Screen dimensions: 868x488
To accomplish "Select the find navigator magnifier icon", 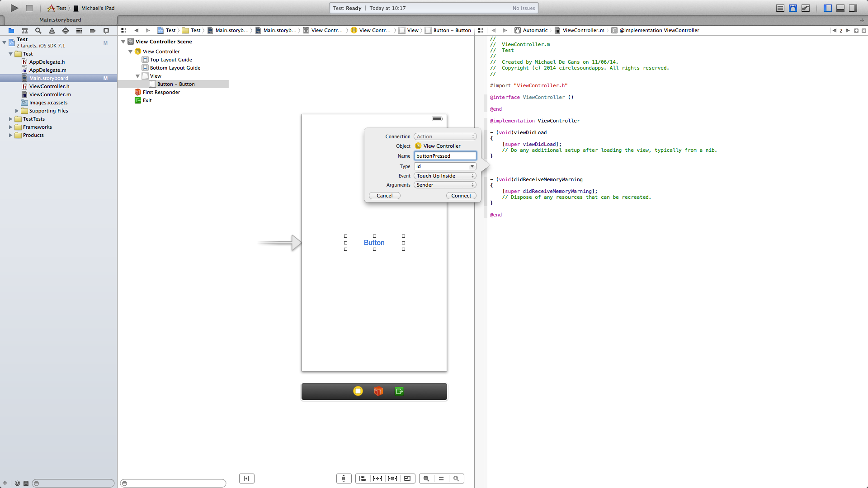I will (38, 31).
